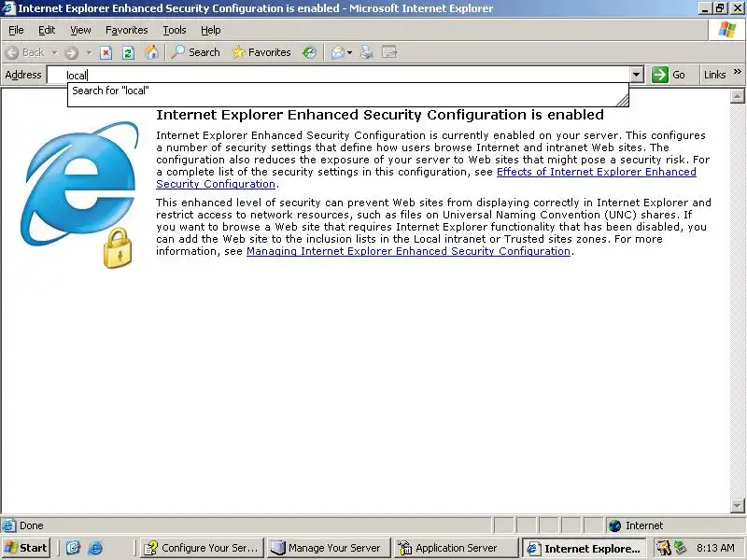Click the Mail envelope toolbar icon
747x560 pixels.
coord(337,52)
